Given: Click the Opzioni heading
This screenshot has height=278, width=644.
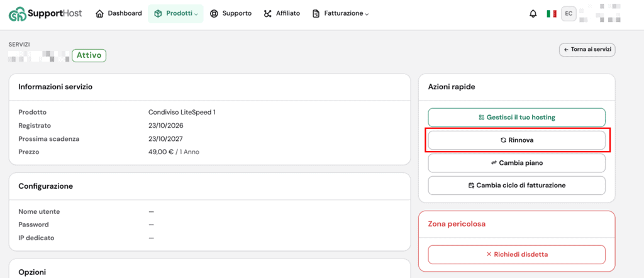Looking at the screenshot, I should point(32,272).
